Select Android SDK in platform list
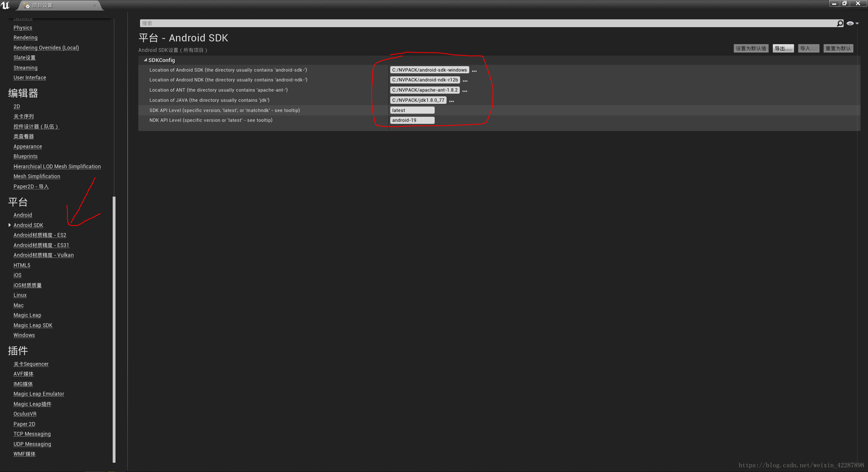Screen dimensions: 868x472 28,225
